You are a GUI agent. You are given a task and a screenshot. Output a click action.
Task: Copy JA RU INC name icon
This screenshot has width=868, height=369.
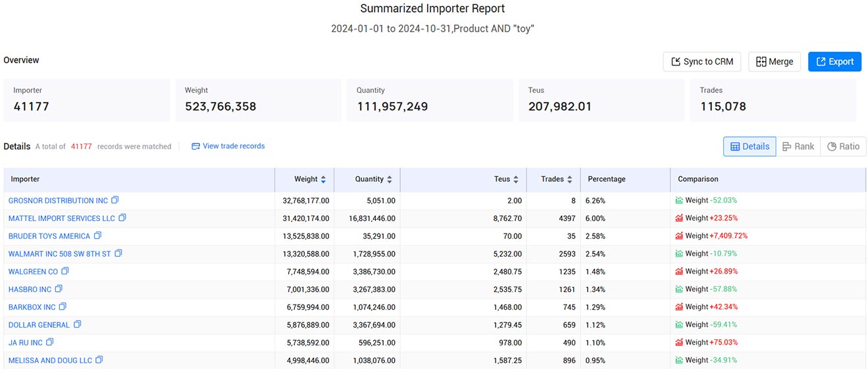tap(50, 342)
